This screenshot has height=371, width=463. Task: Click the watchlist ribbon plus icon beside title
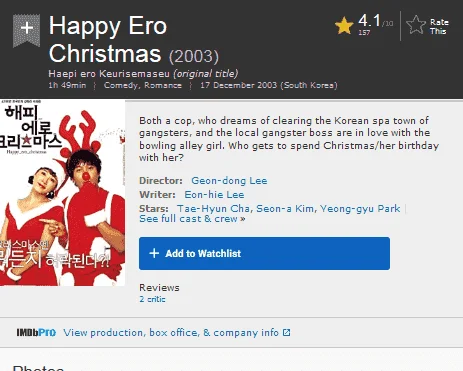tap(26, 30)
